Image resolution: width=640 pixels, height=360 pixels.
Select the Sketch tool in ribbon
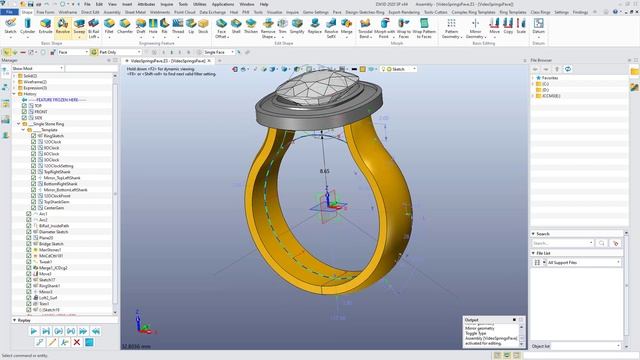tap(10, 27)
